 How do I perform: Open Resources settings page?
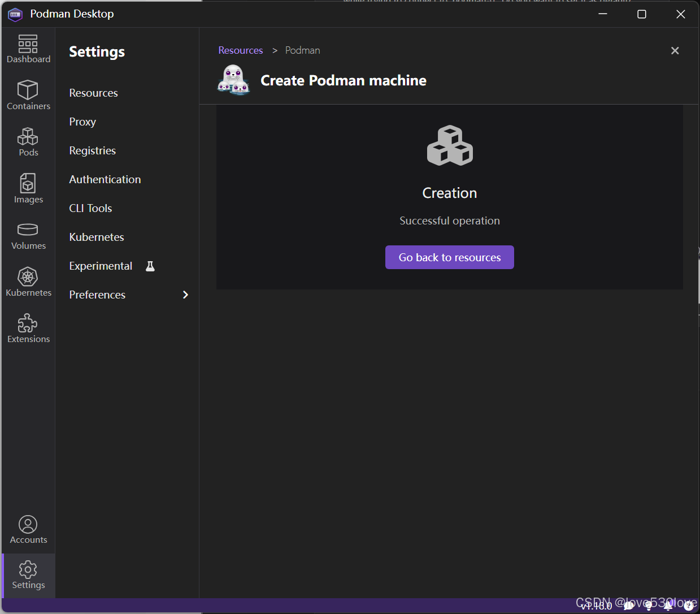93,93
